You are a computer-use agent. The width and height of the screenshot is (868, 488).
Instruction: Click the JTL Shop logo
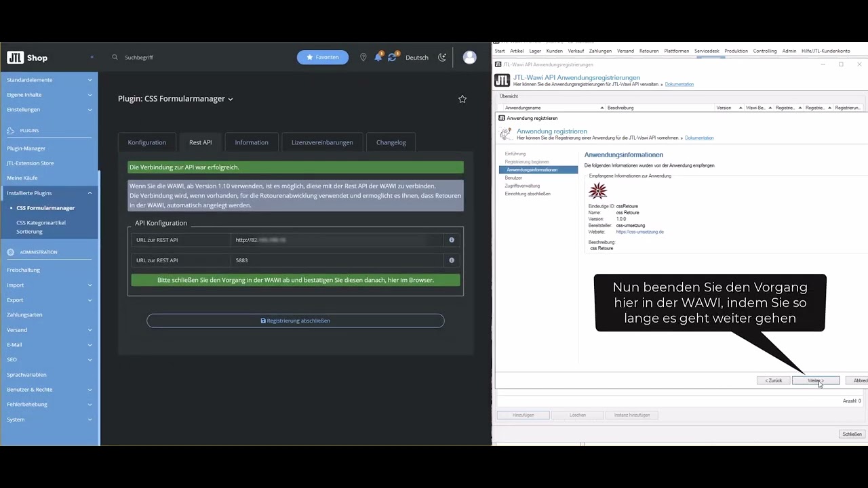tap(27, 58)
